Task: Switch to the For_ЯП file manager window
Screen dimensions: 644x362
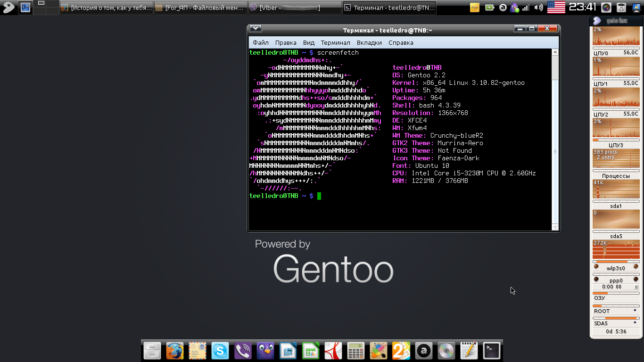Action: [200, 8]
